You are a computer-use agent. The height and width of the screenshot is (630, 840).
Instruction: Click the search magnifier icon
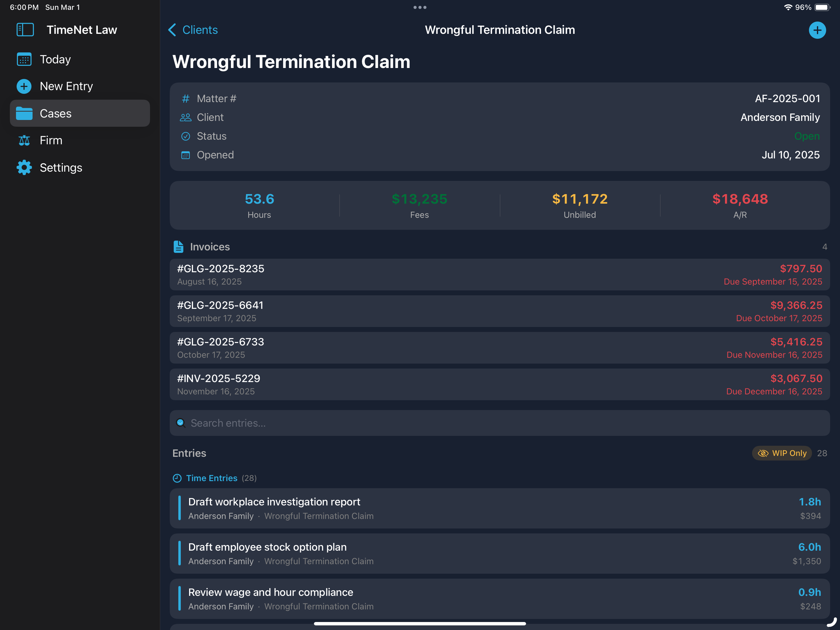(181, 423)
